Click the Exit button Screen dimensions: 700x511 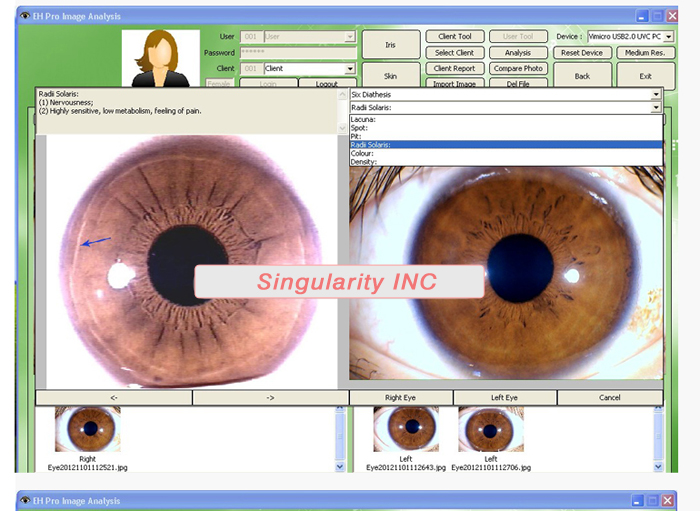(646, 75)
